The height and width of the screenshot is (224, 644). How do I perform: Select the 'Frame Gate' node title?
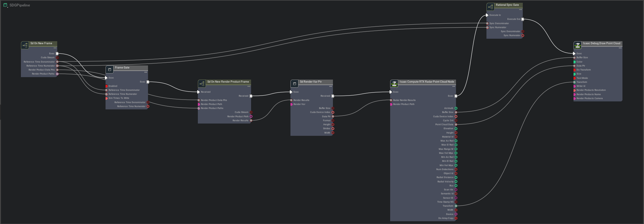tap(122, 68)
